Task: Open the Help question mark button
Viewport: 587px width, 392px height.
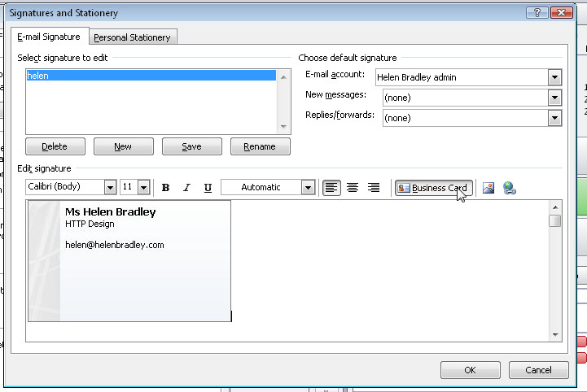Action: click(537, 13)
